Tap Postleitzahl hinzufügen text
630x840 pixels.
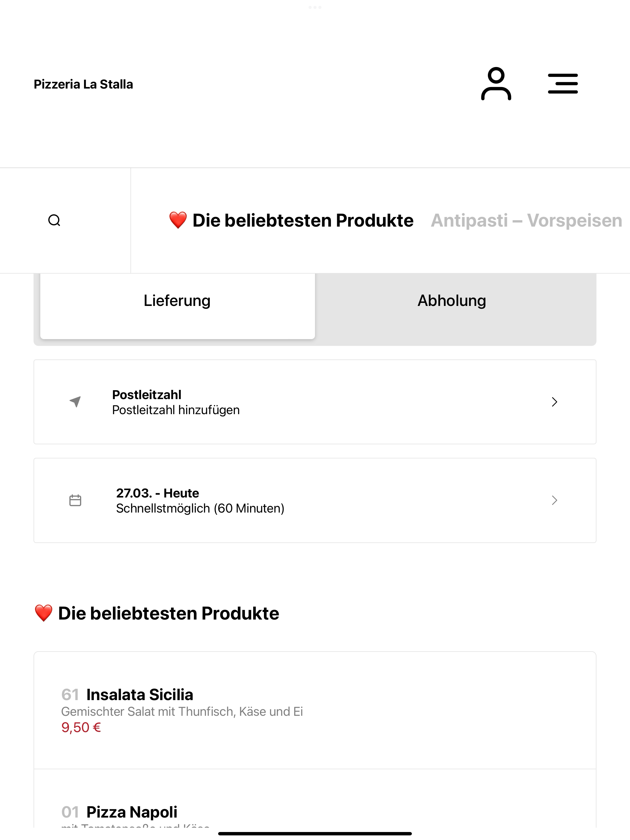176,410
